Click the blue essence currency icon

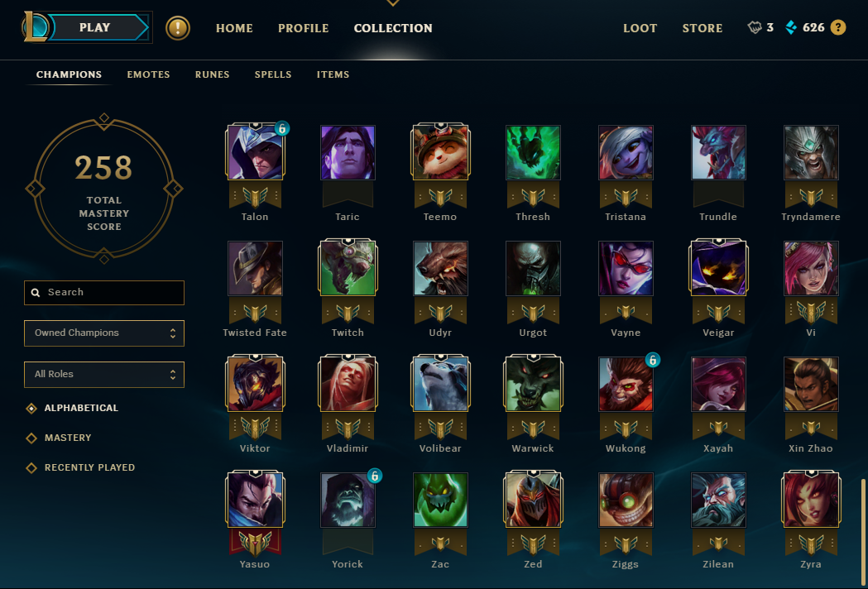(792, 27)
